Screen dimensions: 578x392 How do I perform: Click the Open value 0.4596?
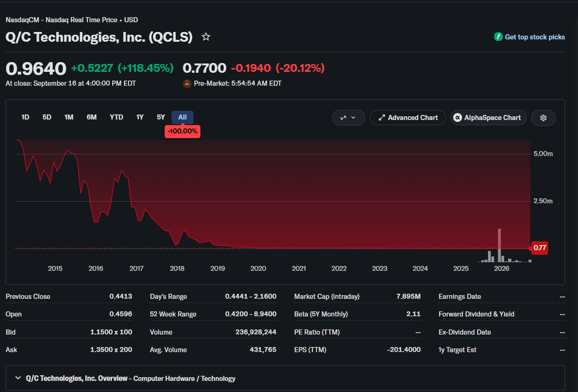(x=121, y=314)
